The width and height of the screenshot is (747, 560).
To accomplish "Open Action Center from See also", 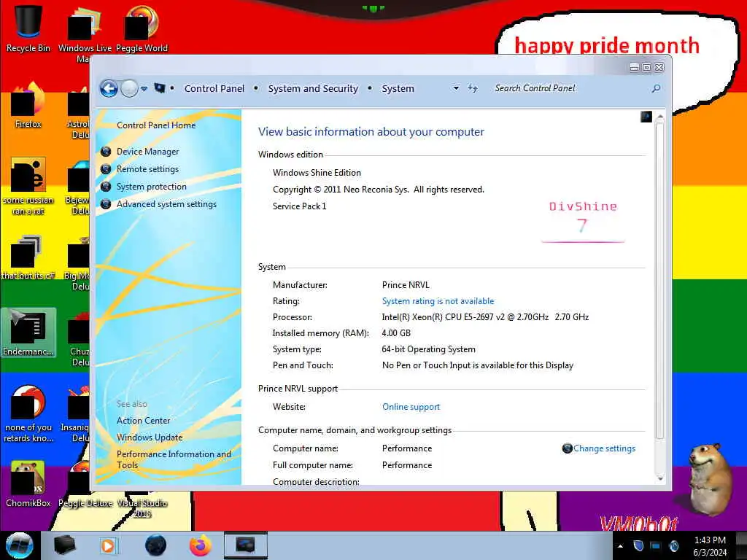I will coord(144,421).
